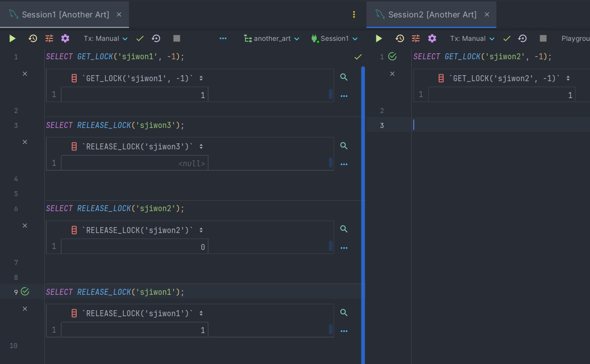Place cursor on SELECT GET_LOCK('sjiwon2', -1) in Session2
590x364 pixels.
[x=482, y=57]
